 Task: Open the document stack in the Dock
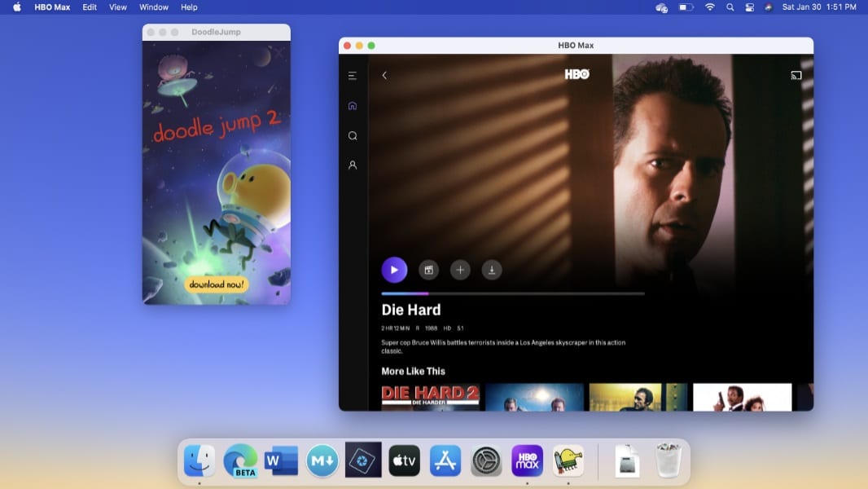[627, 460]
